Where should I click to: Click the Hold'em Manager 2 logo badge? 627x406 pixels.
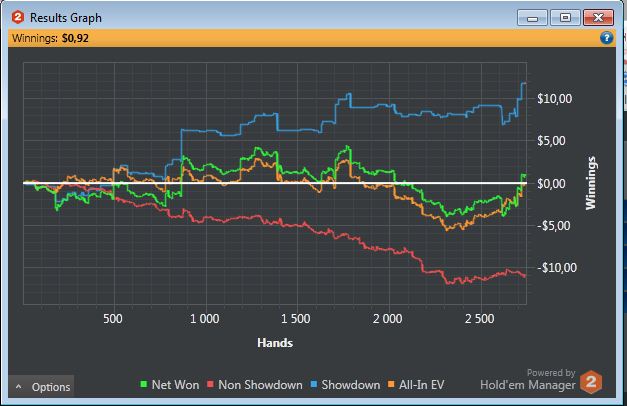coord(591,382)
